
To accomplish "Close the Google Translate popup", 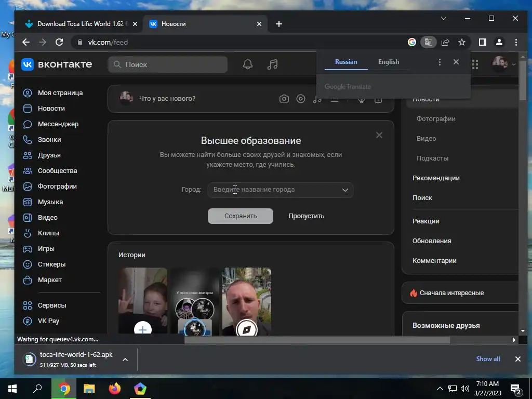I will tap(456, 62).
